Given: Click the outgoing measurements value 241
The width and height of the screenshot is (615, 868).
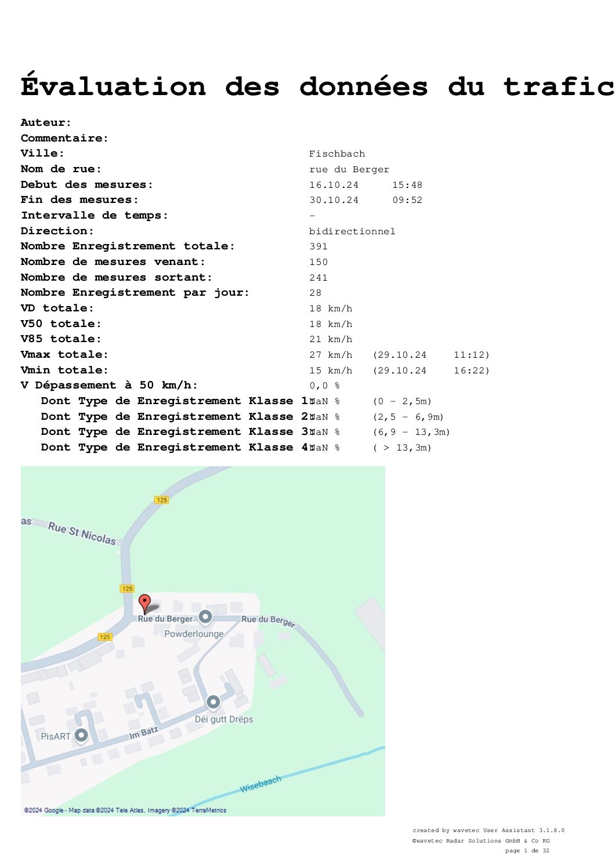Looking at the screenshot, I should point(319,278).
